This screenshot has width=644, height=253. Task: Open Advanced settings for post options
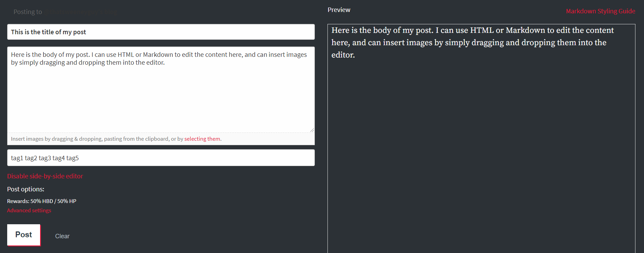pos(29,211)
